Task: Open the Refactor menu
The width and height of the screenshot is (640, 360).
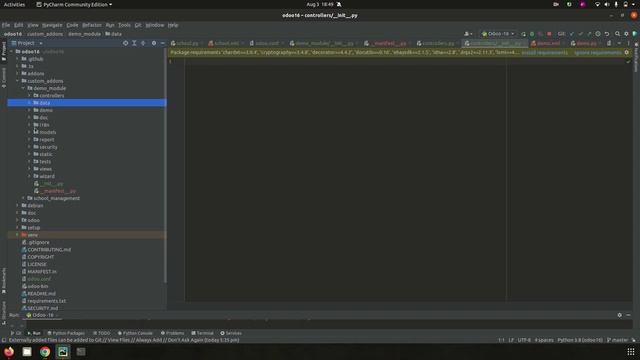Action: [92, 25]
